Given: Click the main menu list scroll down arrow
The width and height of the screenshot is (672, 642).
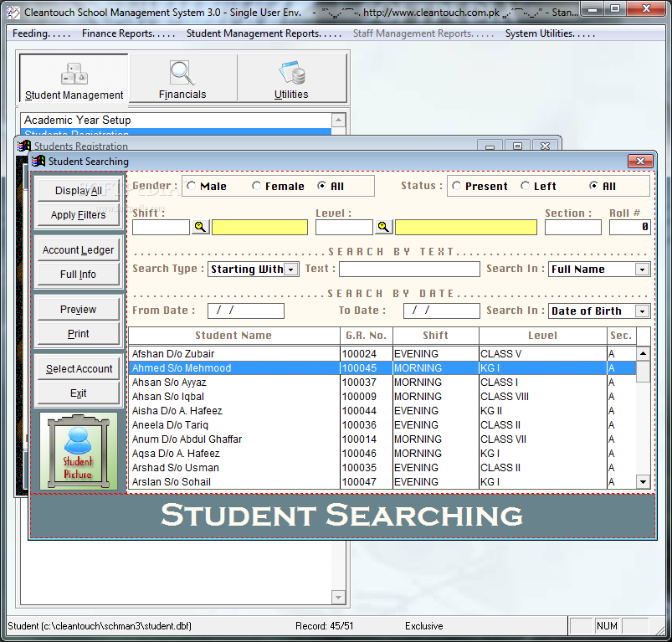Looking at the screenshot, I should [x=338, y=597].
